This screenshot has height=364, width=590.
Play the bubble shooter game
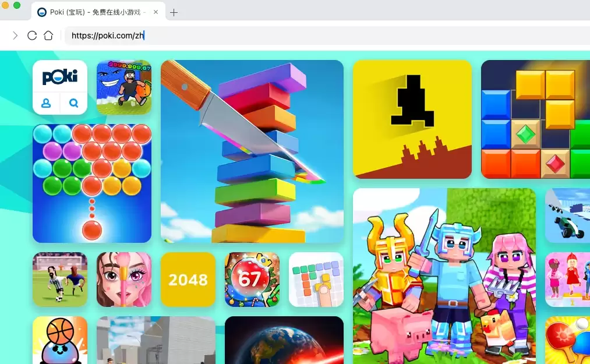(92, 183)
